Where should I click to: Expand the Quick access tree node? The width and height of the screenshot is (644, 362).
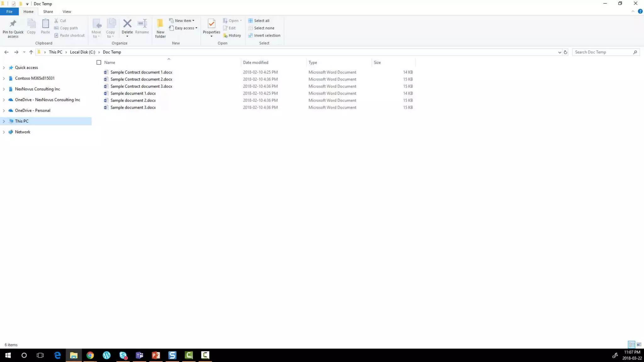tap(4, 68)
